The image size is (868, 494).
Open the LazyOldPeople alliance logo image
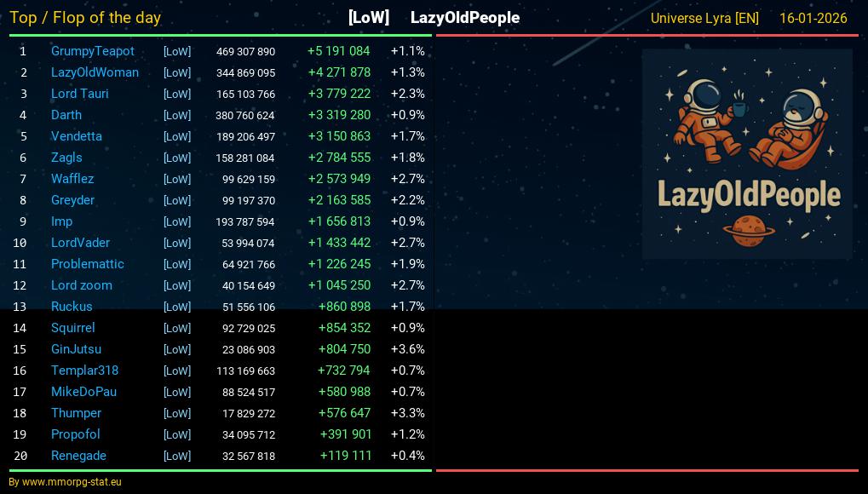747,153
